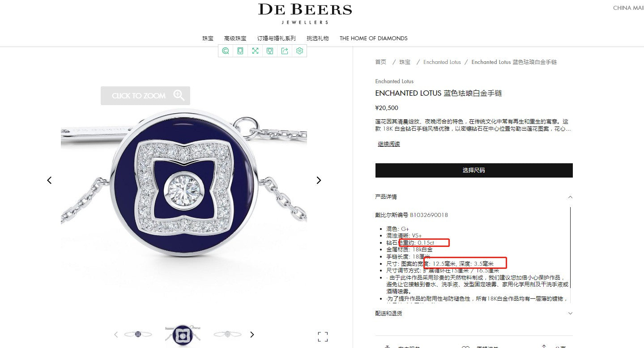Open the green gear settings icon
644x348 pixels.
click(x=299, y=51)
